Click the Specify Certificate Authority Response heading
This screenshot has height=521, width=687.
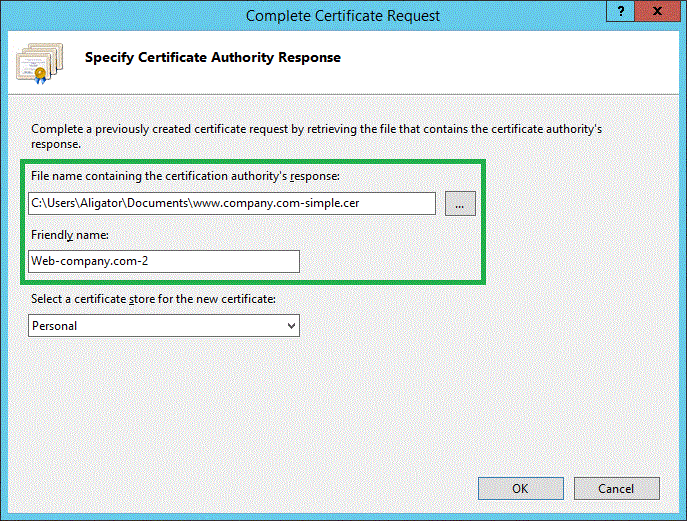(213, 58)
